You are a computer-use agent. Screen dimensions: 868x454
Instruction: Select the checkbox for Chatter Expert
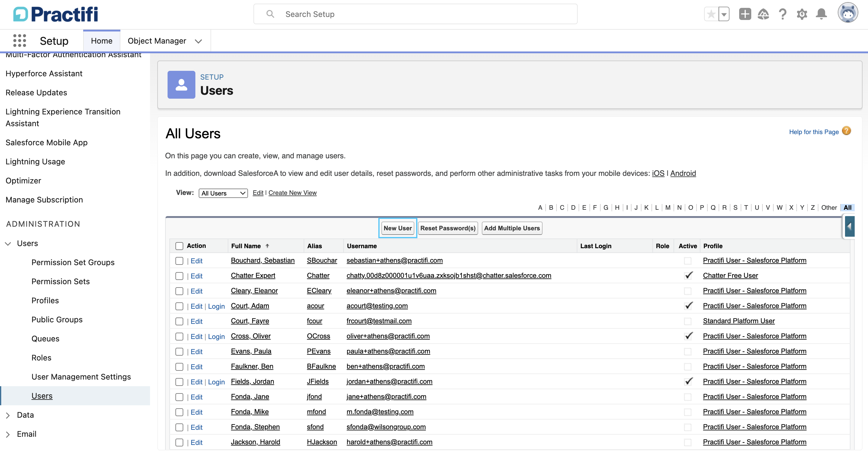179,276
